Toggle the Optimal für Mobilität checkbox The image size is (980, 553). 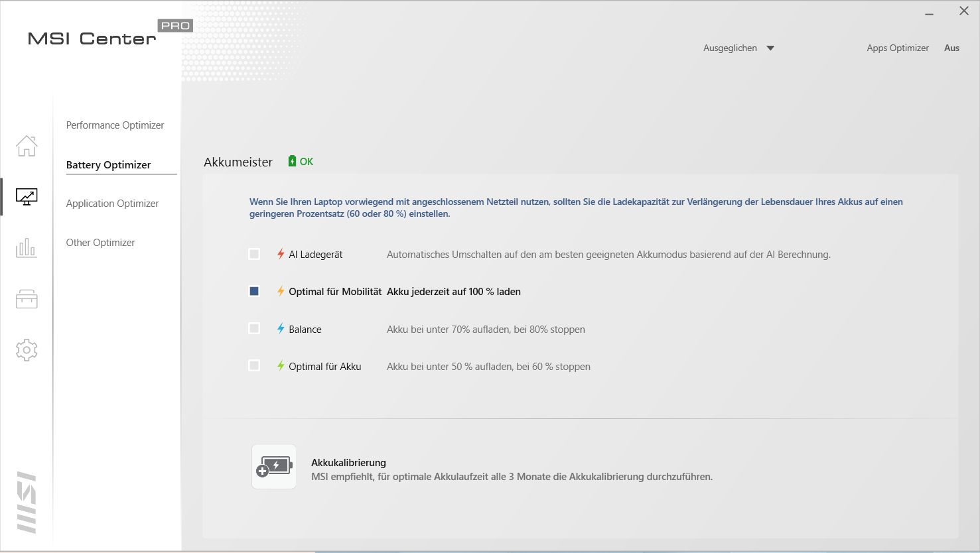tap(254, 291)
